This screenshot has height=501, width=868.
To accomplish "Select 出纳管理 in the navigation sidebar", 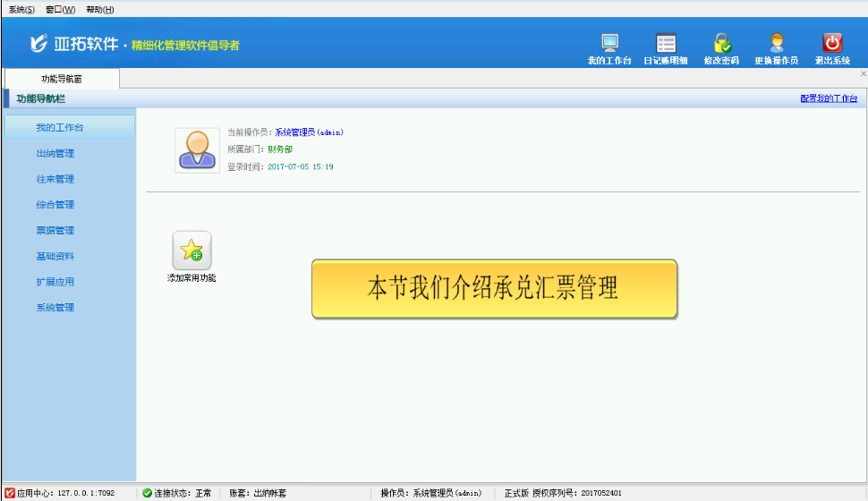I will pyautogui.click(x=55, y=153).
